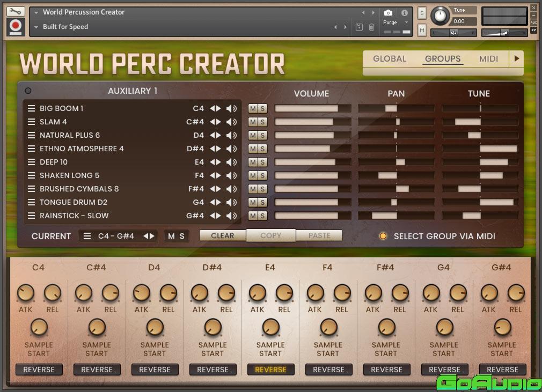Go to previous instrument with the left arrow
This screenshot has width=542, height=392.
(363, 13)
